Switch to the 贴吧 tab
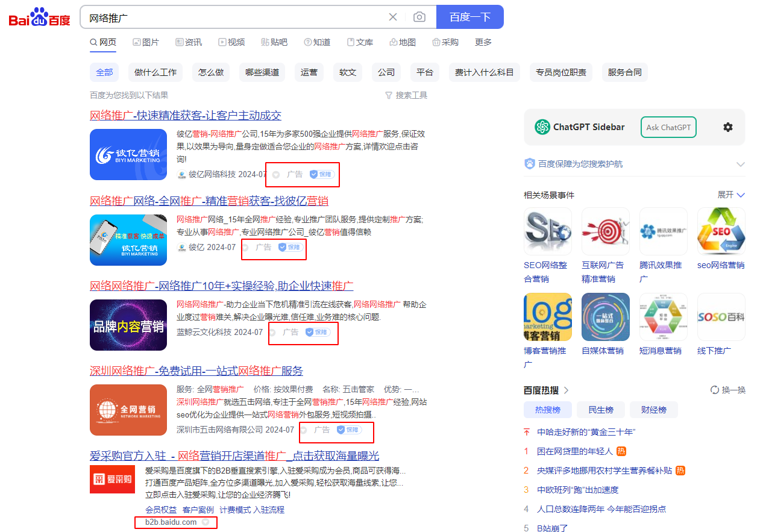 click(274, 42)
